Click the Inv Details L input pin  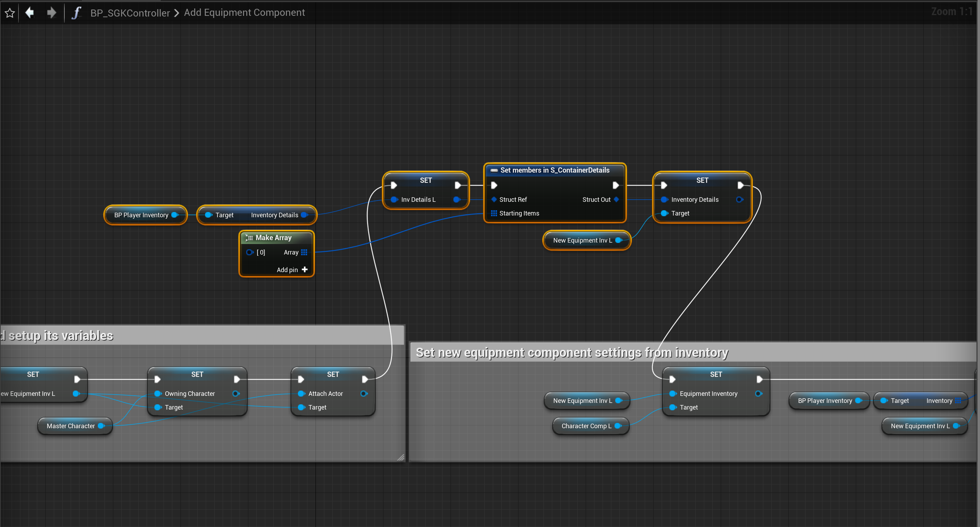pos(394,199)
